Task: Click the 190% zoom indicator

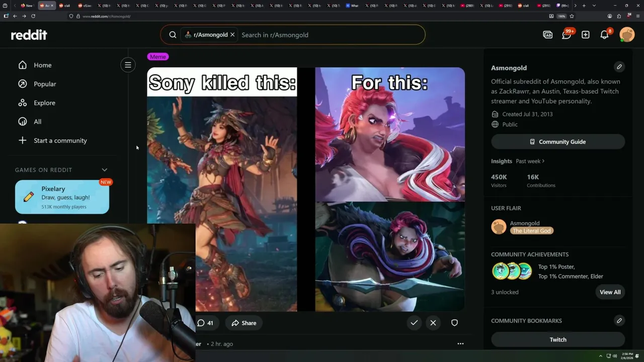Action: 562,16
